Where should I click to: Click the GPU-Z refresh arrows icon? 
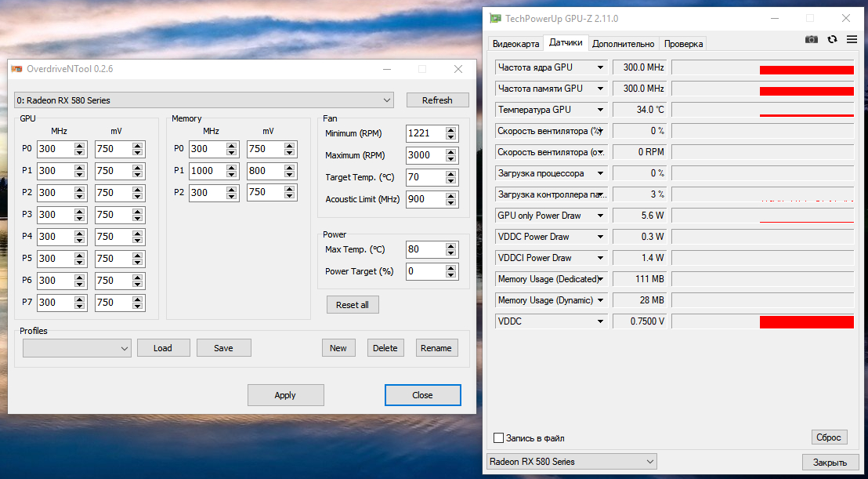(x=832, y=39)
